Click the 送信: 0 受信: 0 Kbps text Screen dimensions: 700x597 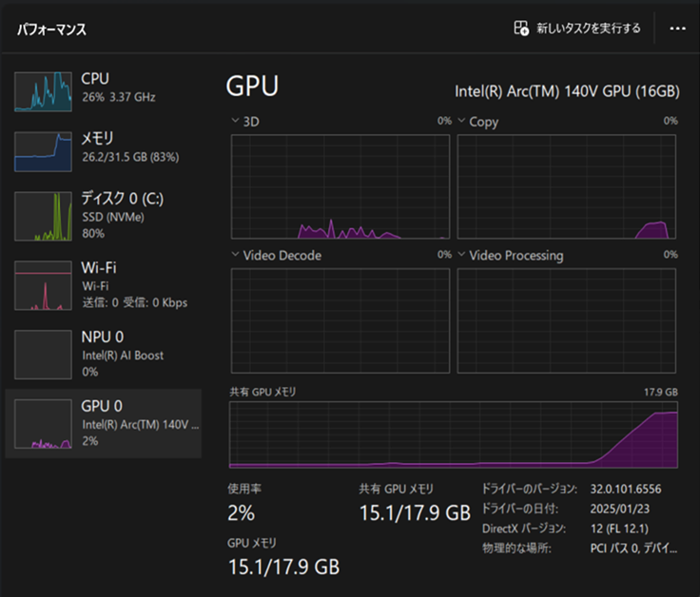tap(134, 302)
